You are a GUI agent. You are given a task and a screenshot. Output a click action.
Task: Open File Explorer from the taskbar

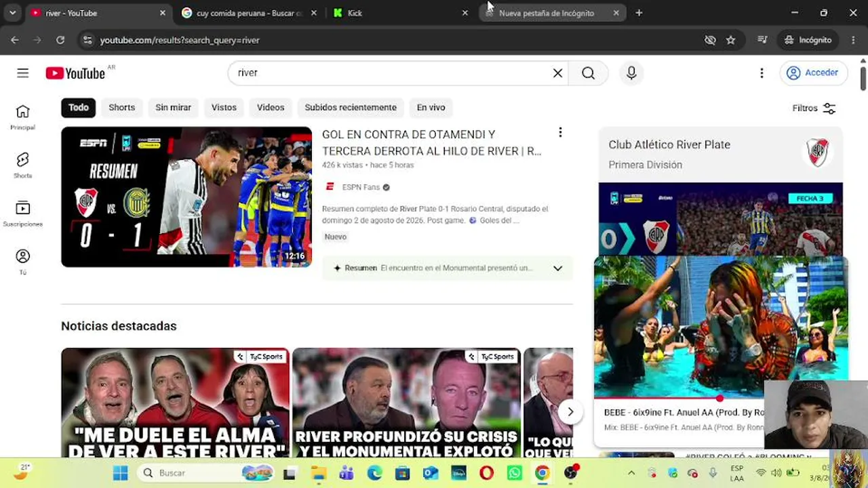pos(319,473)
